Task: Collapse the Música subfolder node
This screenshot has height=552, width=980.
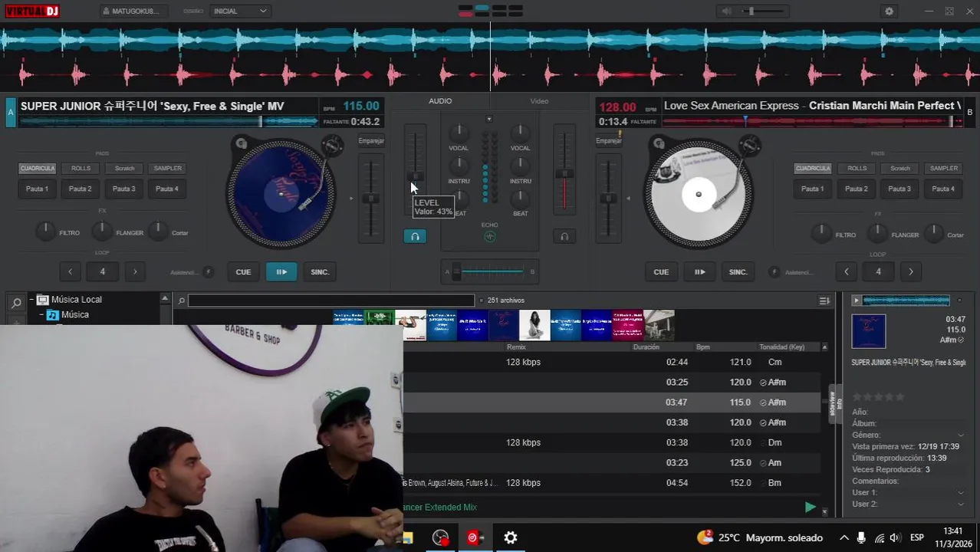Action: (41, 315)
